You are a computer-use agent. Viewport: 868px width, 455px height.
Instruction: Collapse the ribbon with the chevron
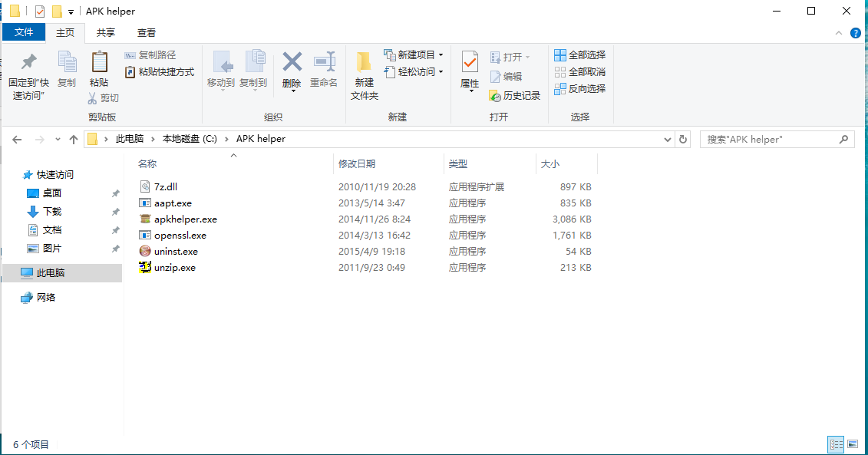pyautogui.click(x=839, y=33)
